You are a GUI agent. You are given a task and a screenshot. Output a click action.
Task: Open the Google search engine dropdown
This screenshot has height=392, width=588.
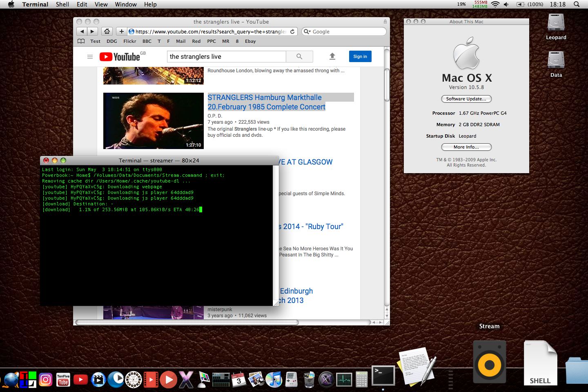pos(307,31)
